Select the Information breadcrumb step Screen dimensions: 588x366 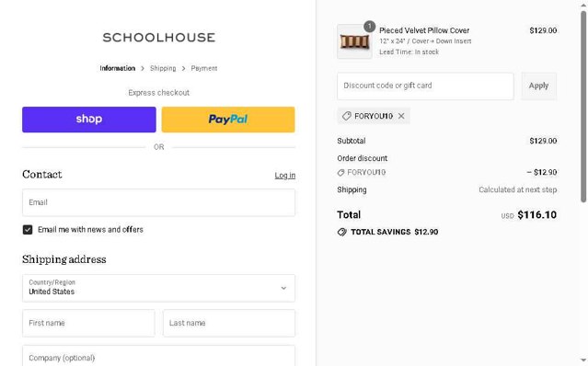pyautogui.click(x=118, y=68)
